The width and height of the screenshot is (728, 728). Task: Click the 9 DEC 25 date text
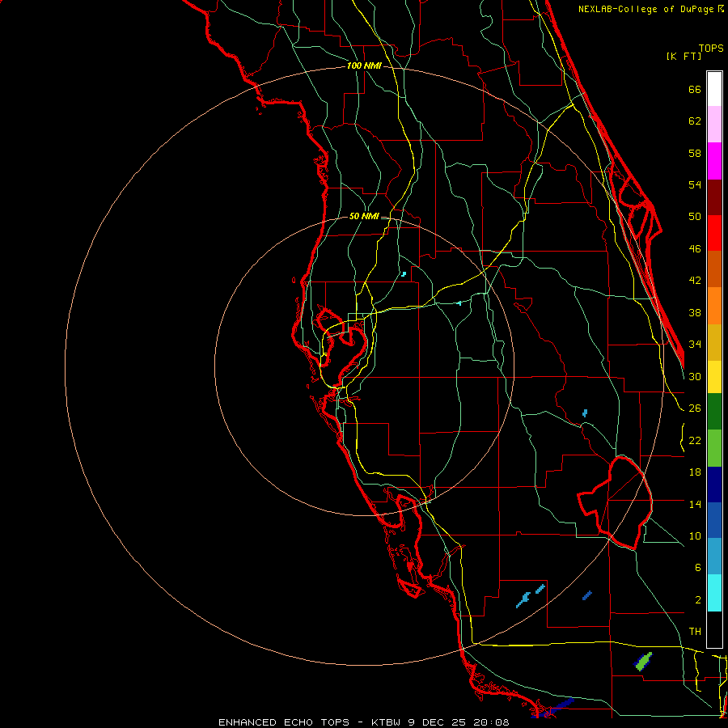click(438, 722)
